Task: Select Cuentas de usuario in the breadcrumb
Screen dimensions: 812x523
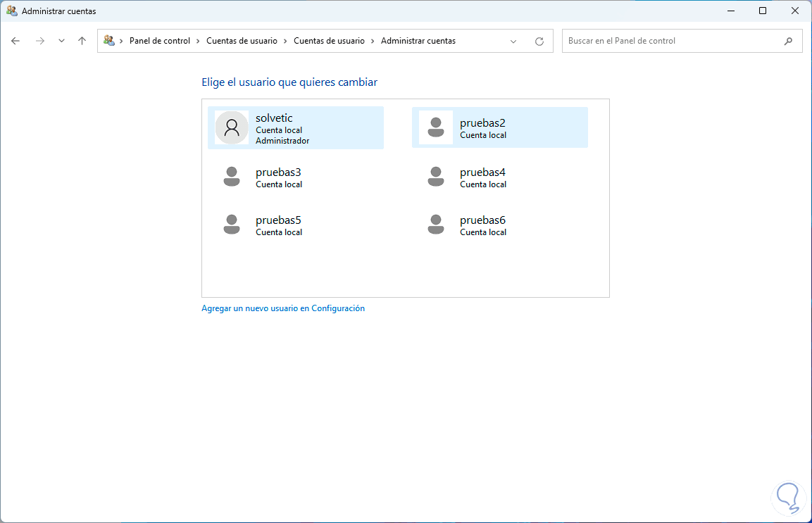Action: pos(240,41)
